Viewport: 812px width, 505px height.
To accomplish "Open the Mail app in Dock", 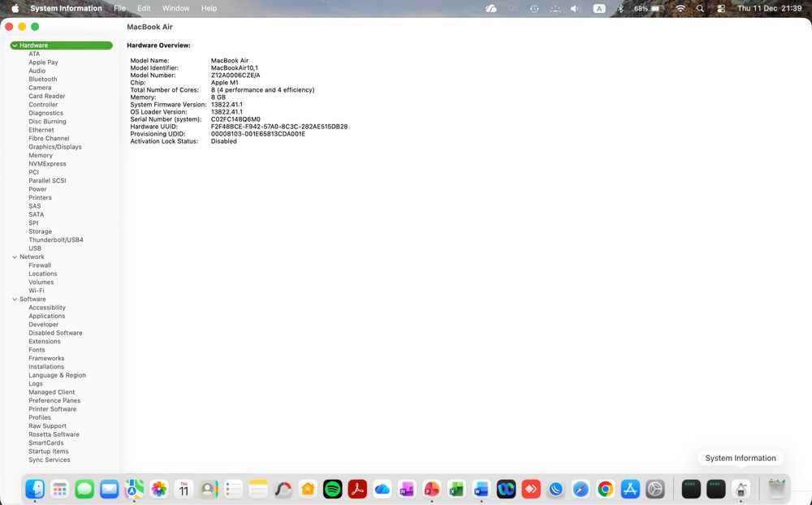I will [x=110, y=489].
